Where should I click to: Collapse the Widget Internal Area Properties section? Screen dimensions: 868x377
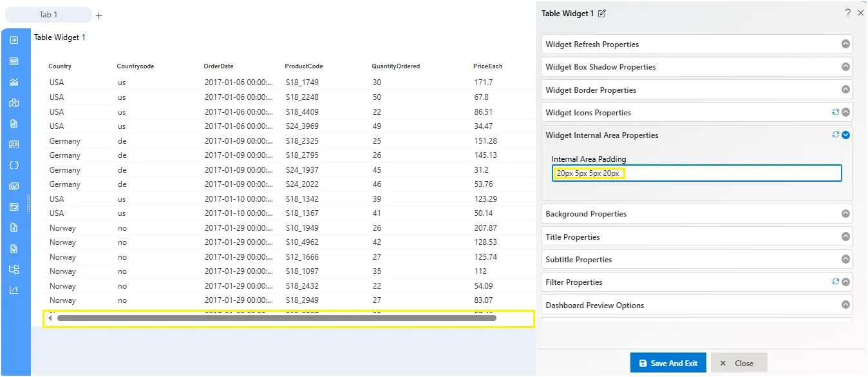click(x=846, y=135)
